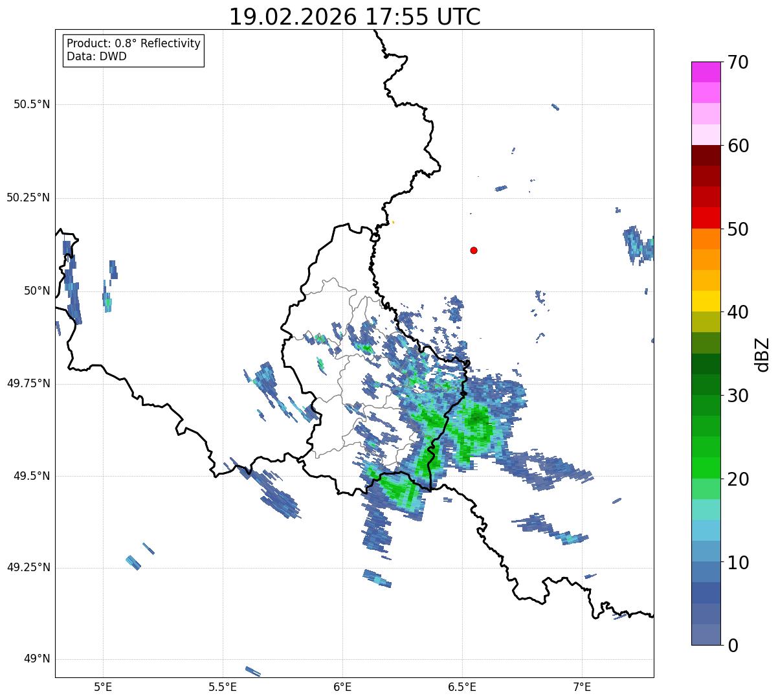
Task: Click the "5°E" longitude label
Action: pyautogui.click(x=103, y=686)
